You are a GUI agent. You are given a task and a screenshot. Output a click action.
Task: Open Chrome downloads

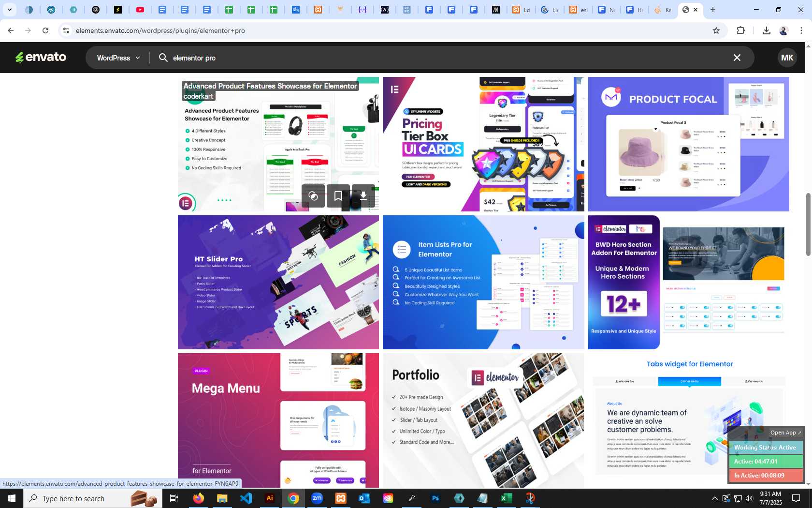(767, 30)
